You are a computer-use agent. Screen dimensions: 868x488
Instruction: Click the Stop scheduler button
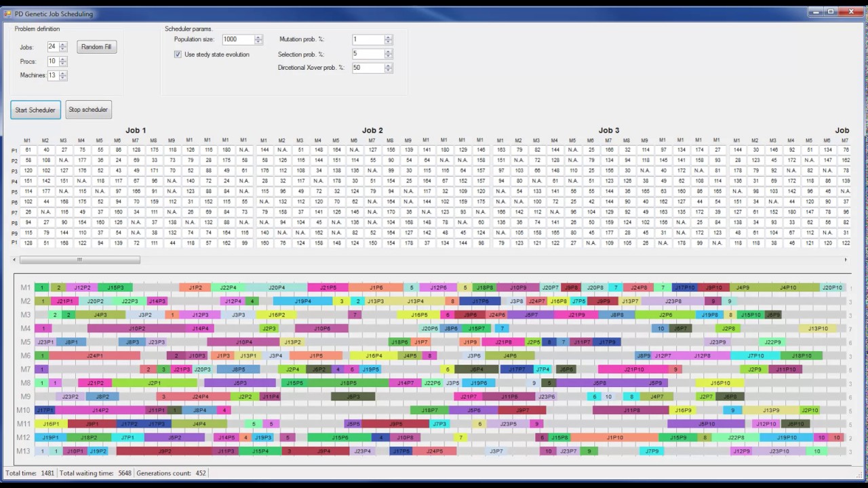tap(88, 110)
